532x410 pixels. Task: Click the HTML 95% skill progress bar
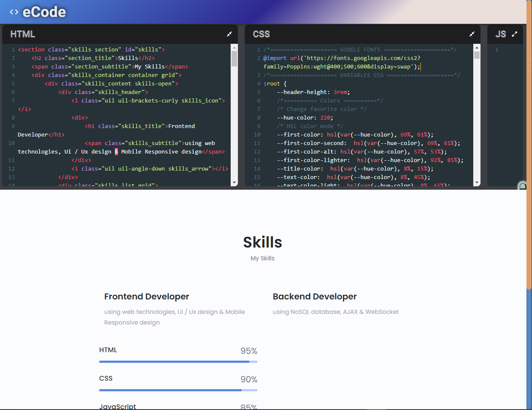pos(178,362)
